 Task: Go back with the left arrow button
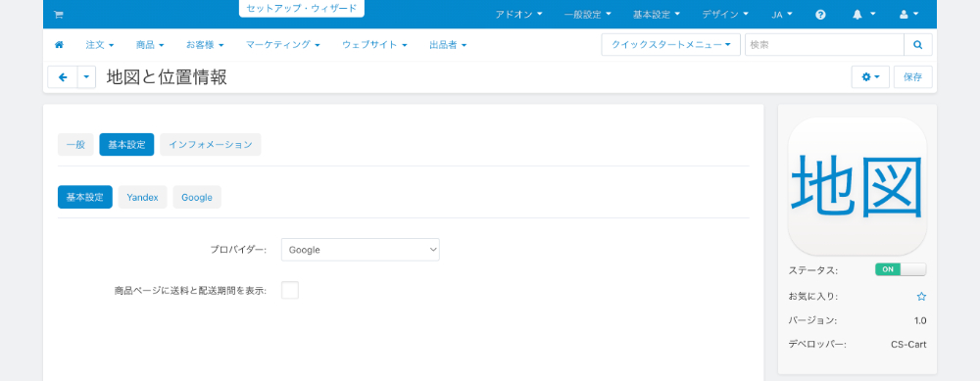coord(63,77)
